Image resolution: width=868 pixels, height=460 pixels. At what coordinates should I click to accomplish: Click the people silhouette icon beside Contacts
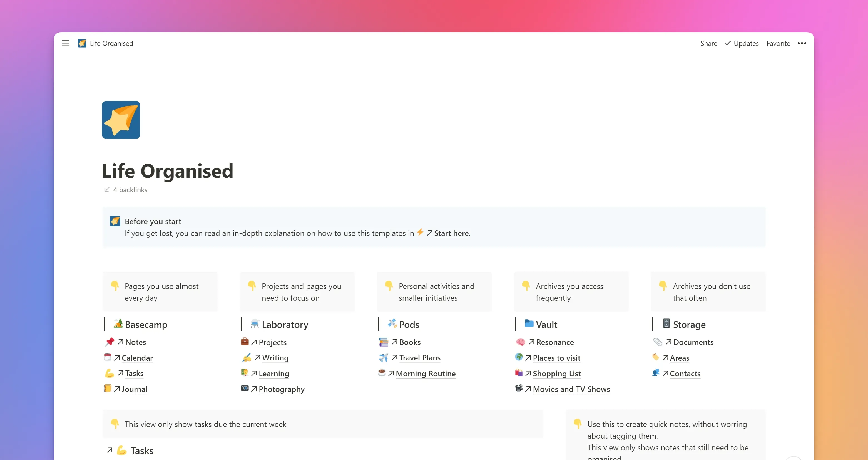pos(656,373)
